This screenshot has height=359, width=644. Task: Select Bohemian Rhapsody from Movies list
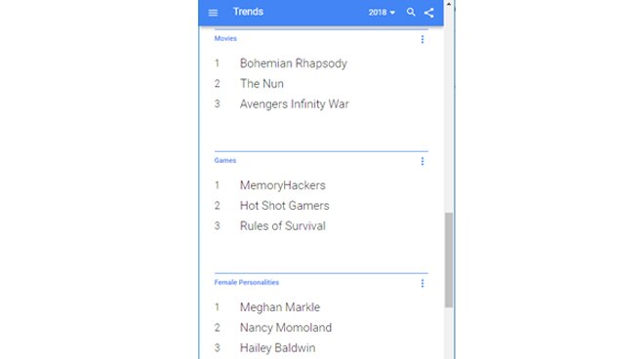(x=294, y=63)
